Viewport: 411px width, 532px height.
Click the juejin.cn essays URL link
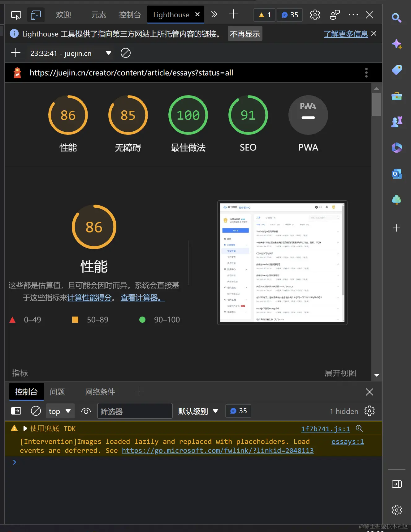[132, 73]
